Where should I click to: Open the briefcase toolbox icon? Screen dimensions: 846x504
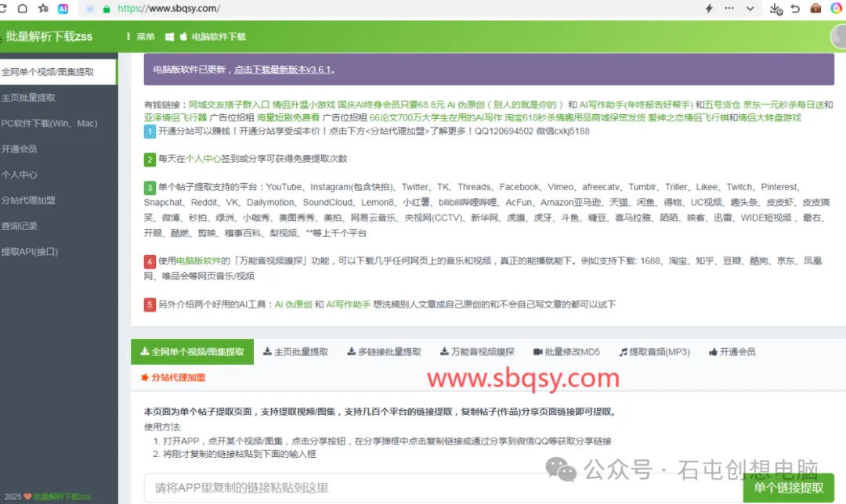coord(815,8)
